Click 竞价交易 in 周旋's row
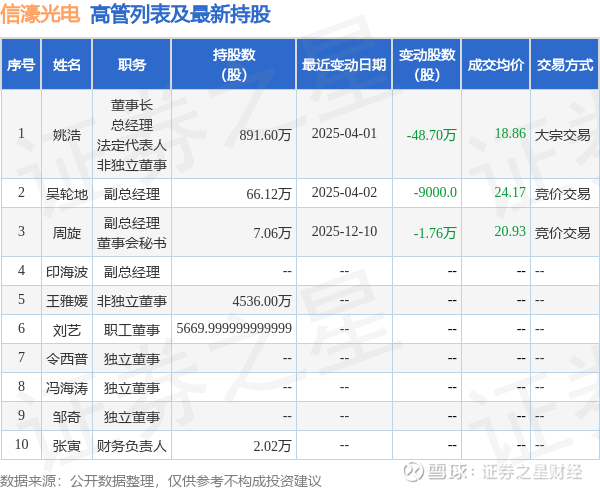 click(562, 233)
